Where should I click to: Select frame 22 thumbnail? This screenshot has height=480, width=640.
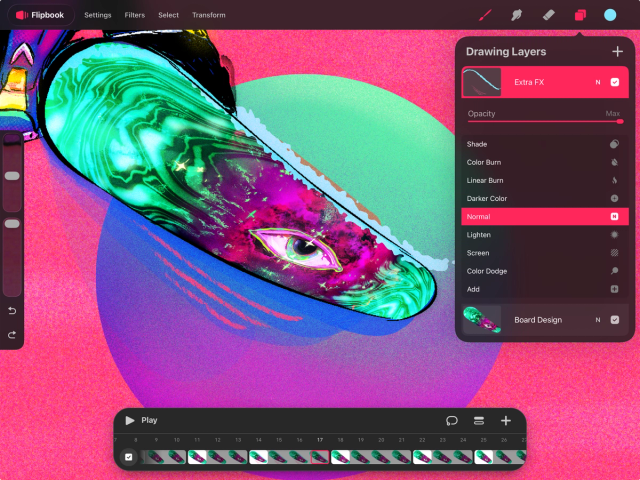pos(422,457)
